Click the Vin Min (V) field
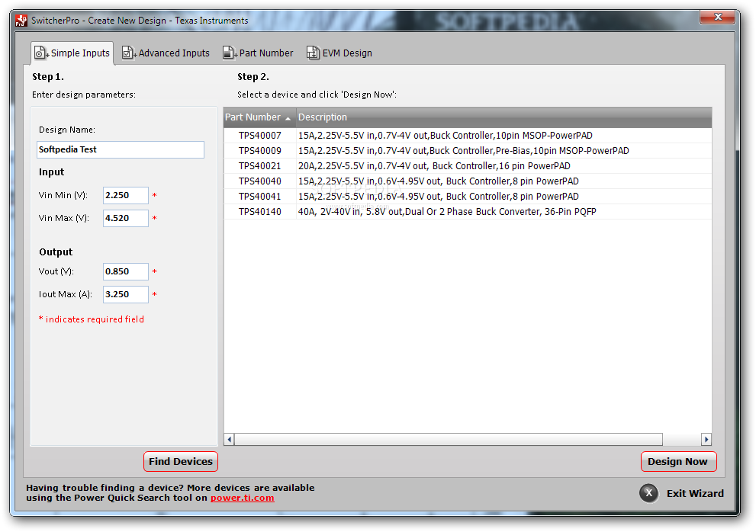Viewport: 756px width, 532px height. point(125,195)
